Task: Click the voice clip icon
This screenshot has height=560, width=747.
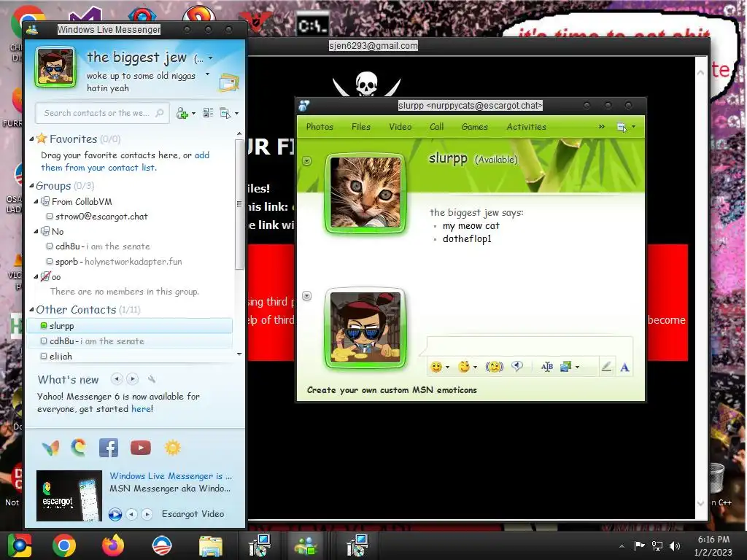Action: tap(517, 366)
